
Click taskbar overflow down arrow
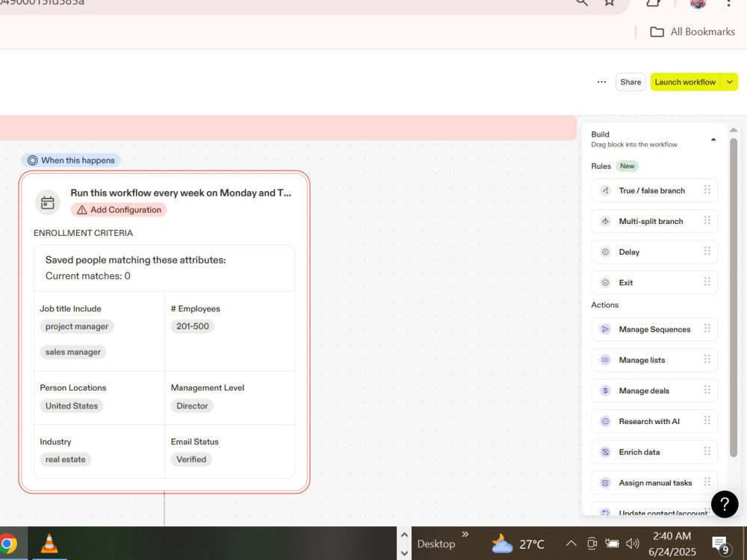404,553
